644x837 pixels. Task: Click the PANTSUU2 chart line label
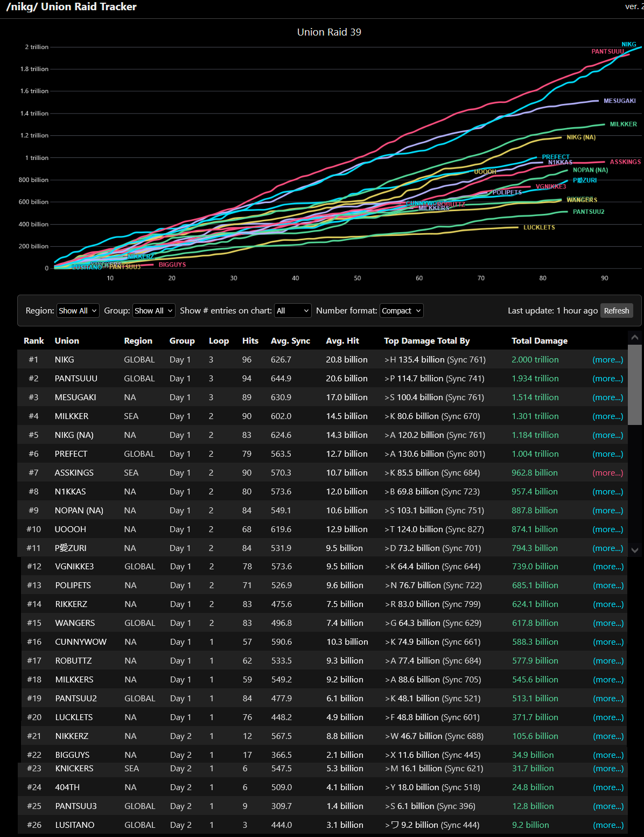tap(589, 212)
